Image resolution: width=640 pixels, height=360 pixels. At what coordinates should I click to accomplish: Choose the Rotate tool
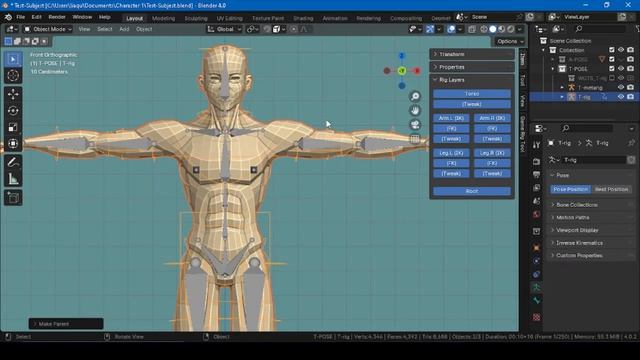coord(13,111)
